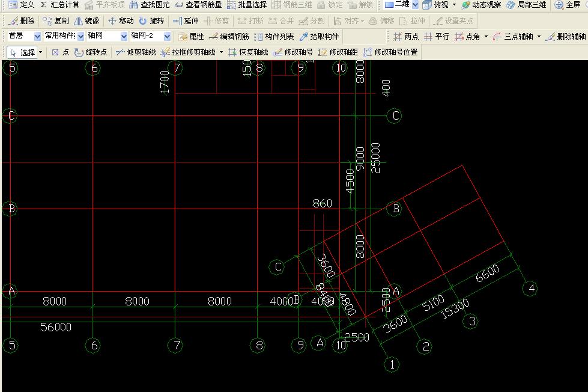
Task: Click right-side axis bubble C
Action: tap(395, 115)
